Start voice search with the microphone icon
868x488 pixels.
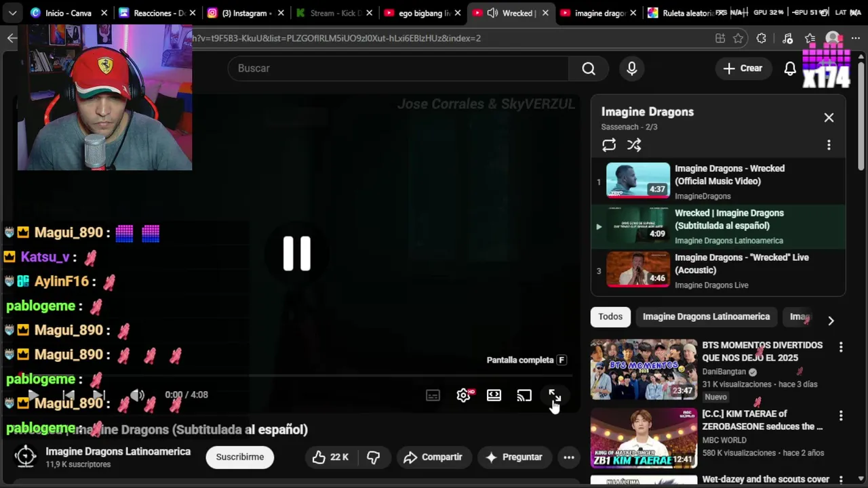632,68
